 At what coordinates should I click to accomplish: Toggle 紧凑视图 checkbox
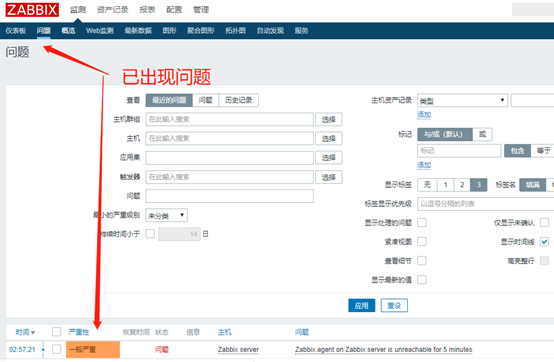[x=422, y=242]
